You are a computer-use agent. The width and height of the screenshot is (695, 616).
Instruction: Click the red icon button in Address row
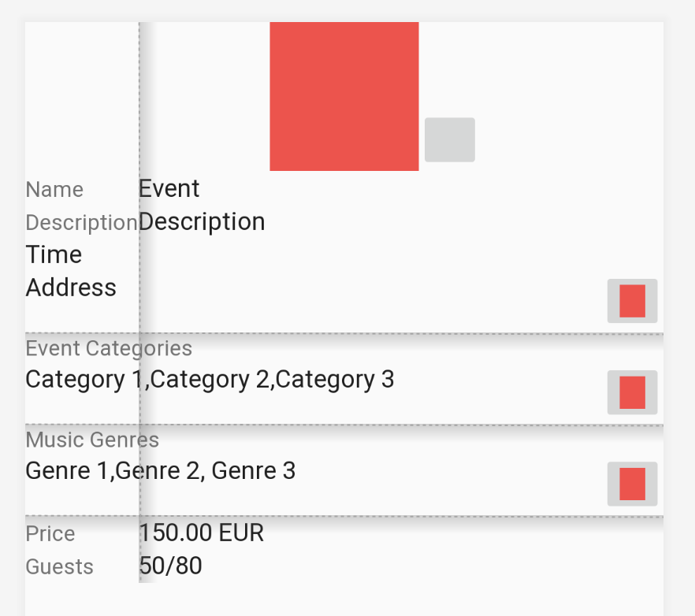coord(632,301)
